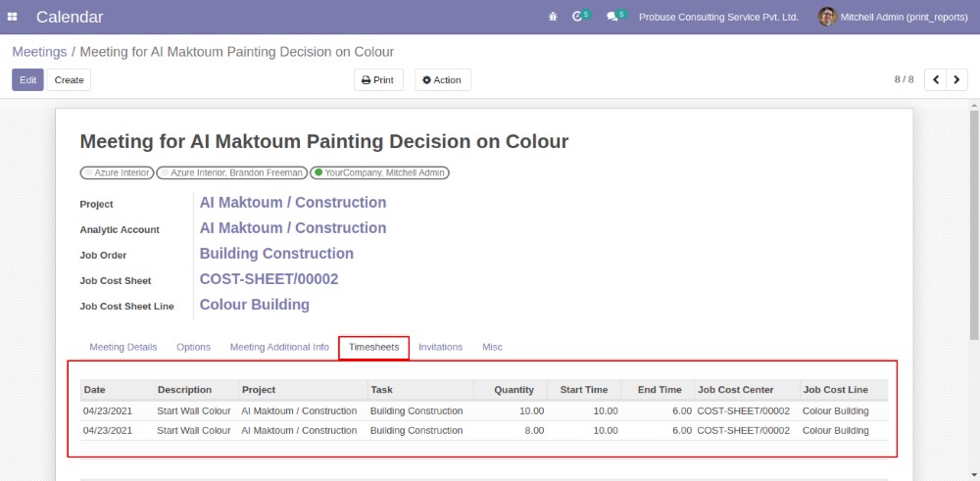
Task: Open the conversations chat icon
Action: pyautogui.click(x=613, y=17)
